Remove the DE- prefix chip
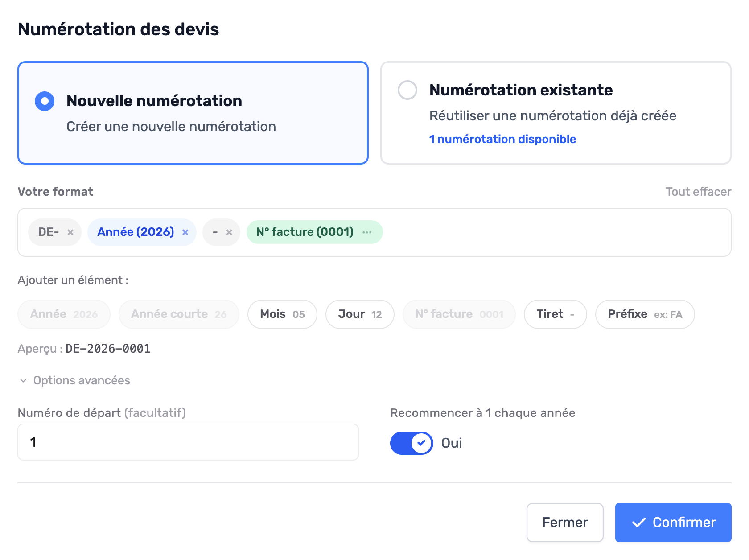749x560 pixels. pyautogui.click(x=70, y=232)
